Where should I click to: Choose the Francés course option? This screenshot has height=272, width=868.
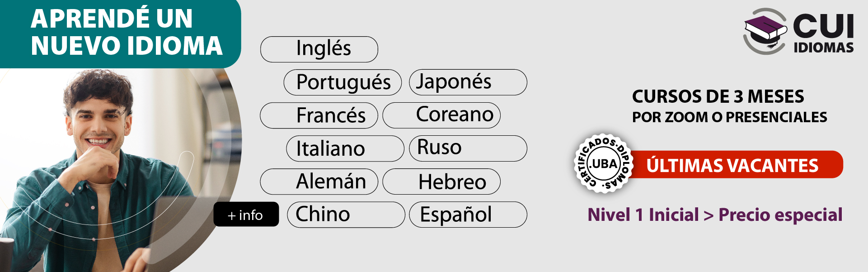(x=319, y=115)
